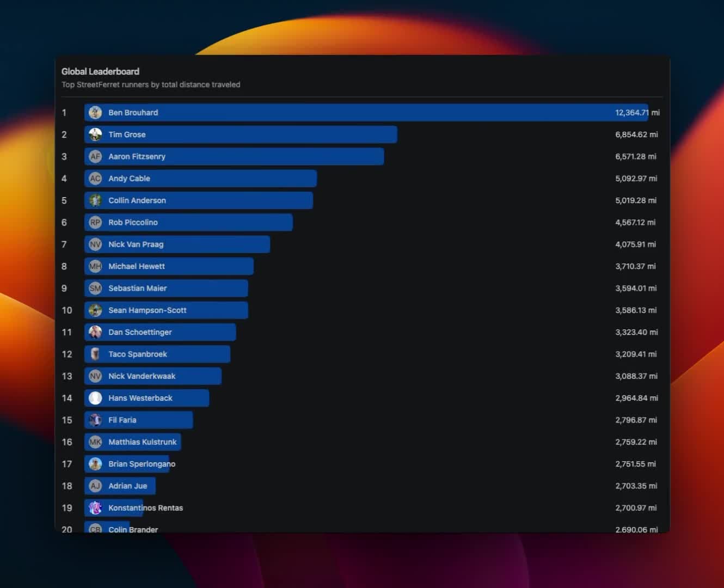Click the 12,364.71 mi distance value
Viewport: 724px width, 588px height.
(x=636, y=112)
